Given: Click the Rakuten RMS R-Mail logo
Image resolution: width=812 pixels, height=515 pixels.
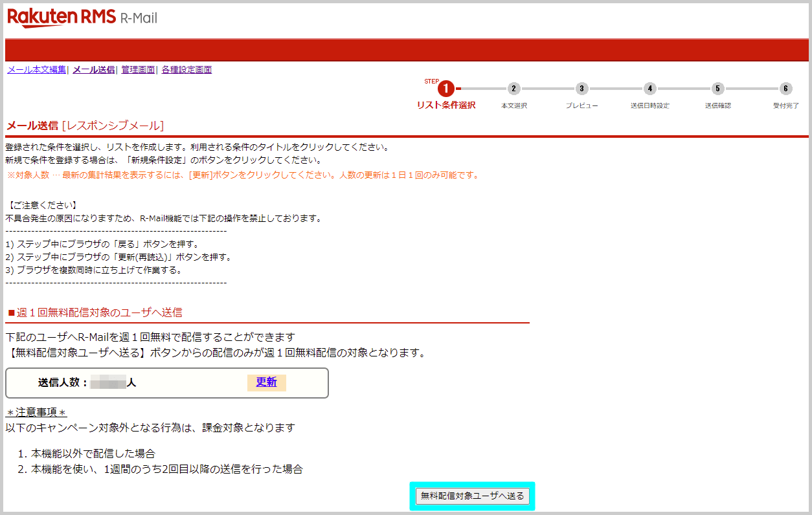Looking at the screenshot, I should (x=82, y=17).
